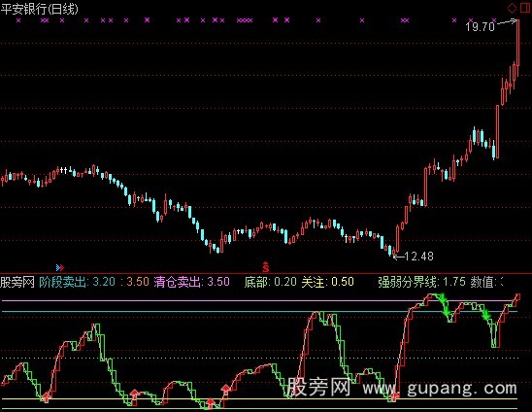
Task: Click the red S signal marker
Action: [x=266, y=267]
